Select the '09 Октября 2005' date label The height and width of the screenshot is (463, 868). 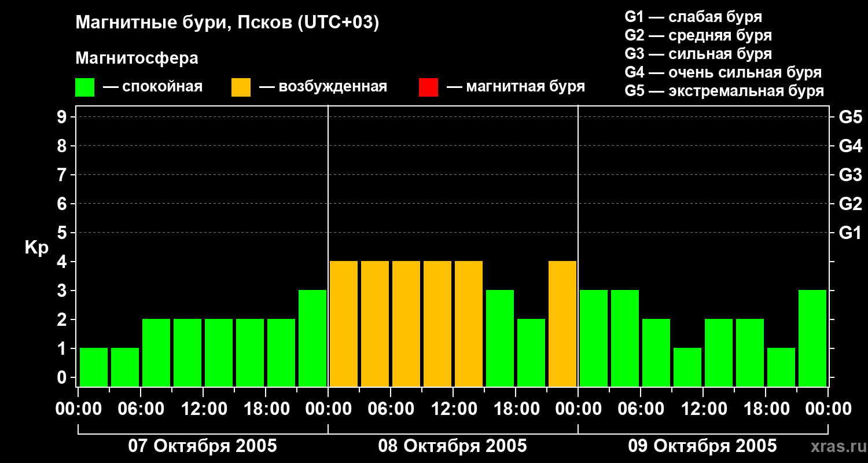[x=703, y=446]
